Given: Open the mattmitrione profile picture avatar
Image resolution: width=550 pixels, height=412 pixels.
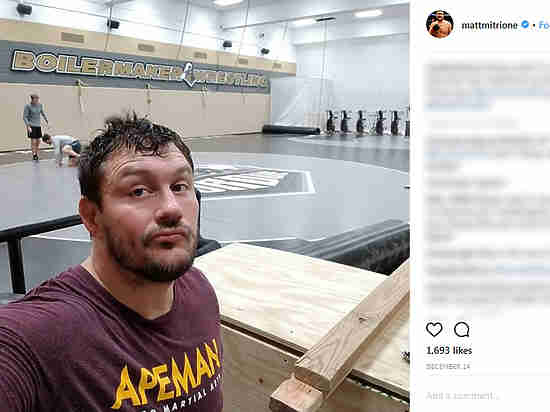Looking at the screenshot, I should tap(440, 24).
